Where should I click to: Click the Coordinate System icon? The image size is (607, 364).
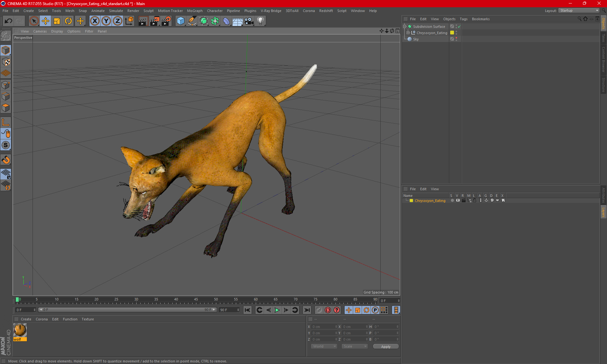pos(129,21)
